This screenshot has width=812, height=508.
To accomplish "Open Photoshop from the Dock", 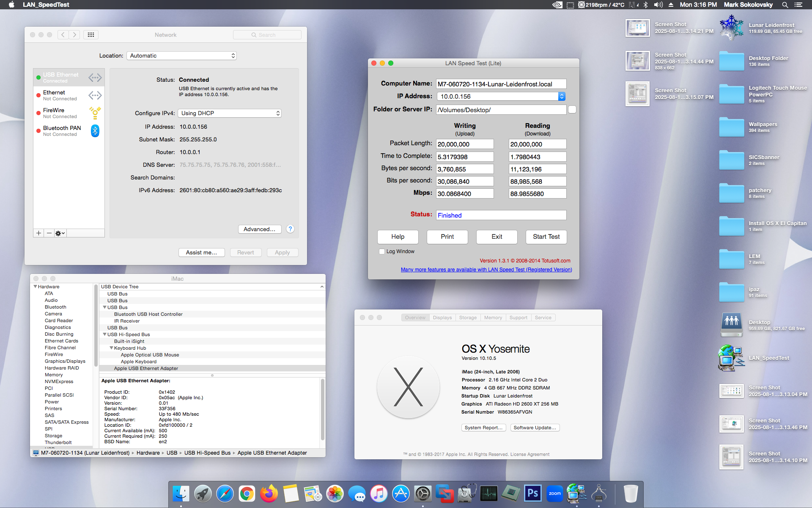I will point(532,494).
